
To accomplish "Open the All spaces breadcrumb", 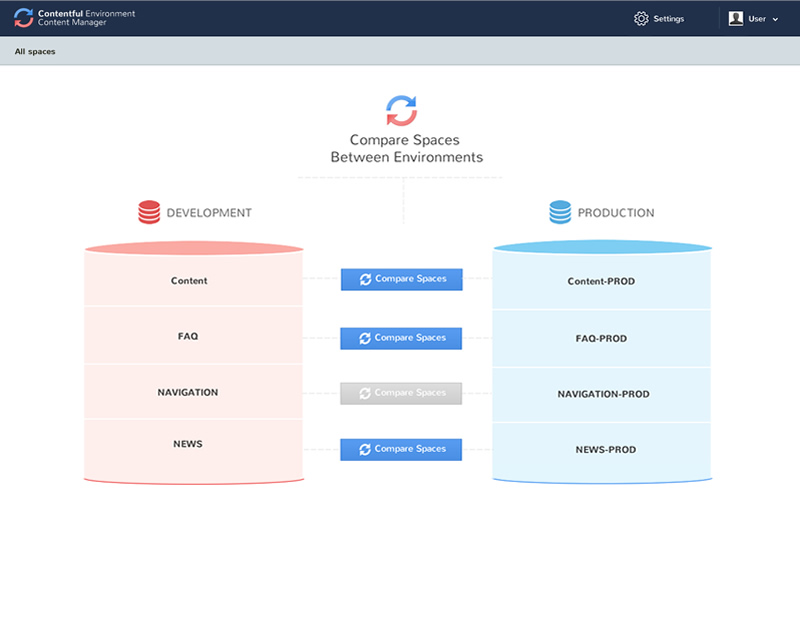I will 35,51.
